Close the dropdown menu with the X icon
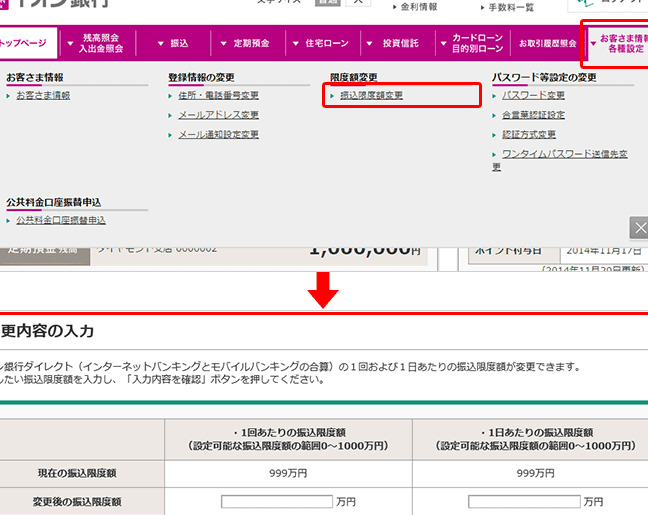Viewport: 648px width, 515px height. point(639,228)
